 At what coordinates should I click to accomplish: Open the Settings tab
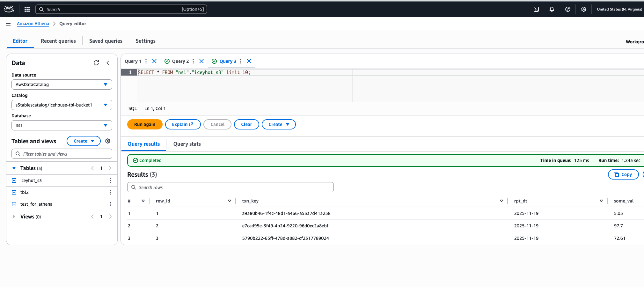coord(146,41)
